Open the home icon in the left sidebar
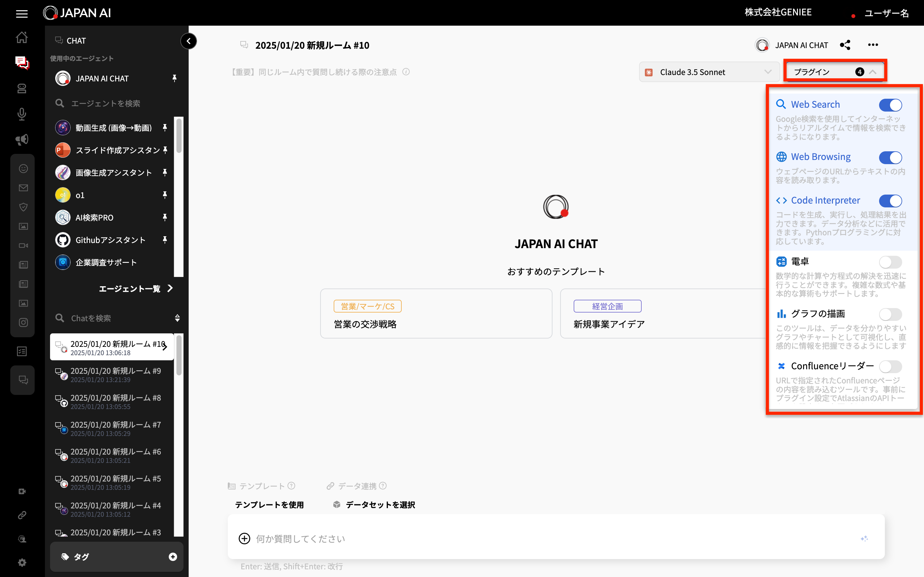 [22, 37]
